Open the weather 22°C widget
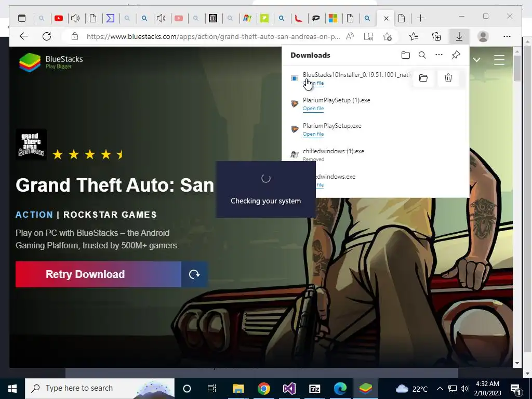 [412, 389]
